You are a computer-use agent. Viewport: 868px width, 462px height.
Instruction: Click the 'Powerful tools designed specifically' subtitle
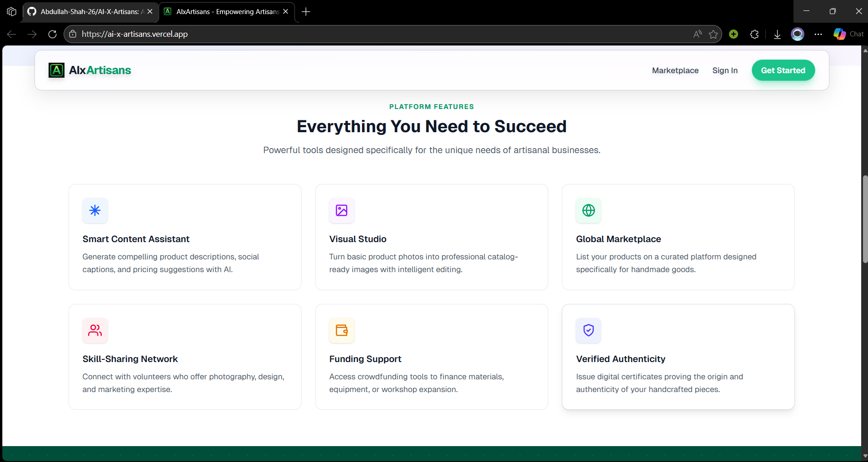tap(432, 150)
